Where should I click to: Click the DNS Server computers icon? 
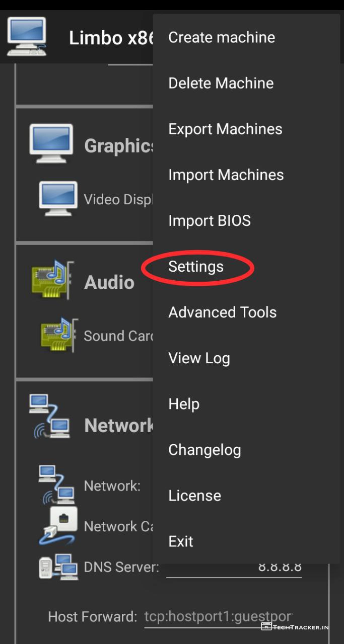pyautogui.click(x=58, y=567)
